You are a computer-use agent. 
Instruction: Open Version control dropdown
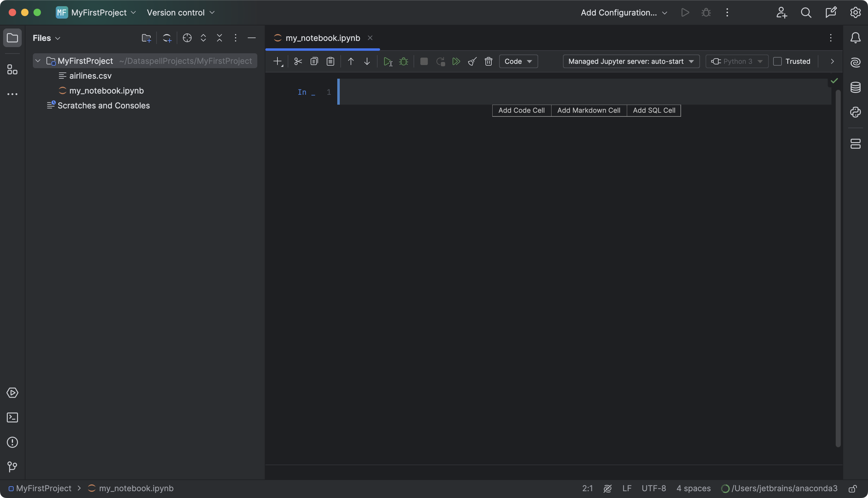tap(181, 13)
